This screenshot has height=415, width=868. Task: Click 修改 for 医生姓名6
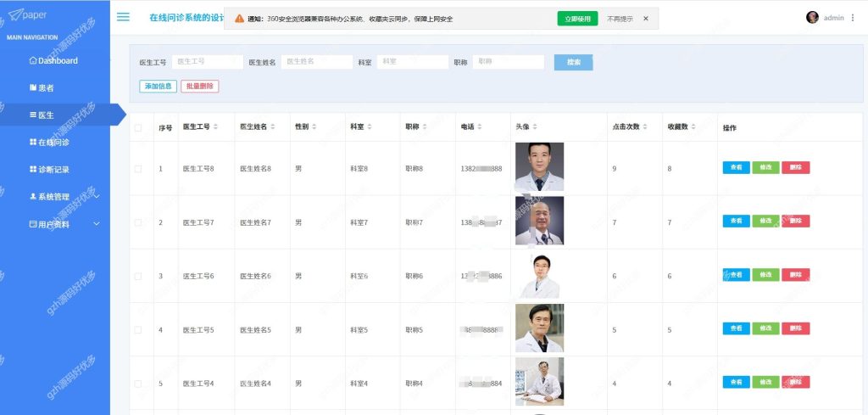click(x=765, y=275)
